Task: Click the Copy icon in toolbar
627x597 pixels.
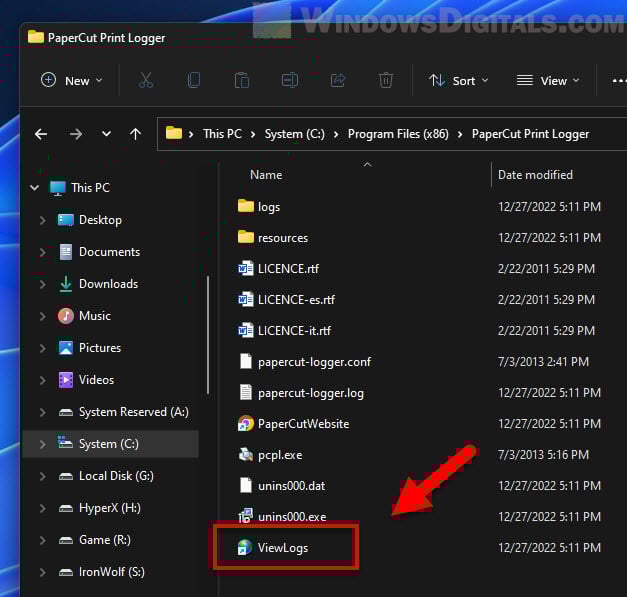Action: 194,80
